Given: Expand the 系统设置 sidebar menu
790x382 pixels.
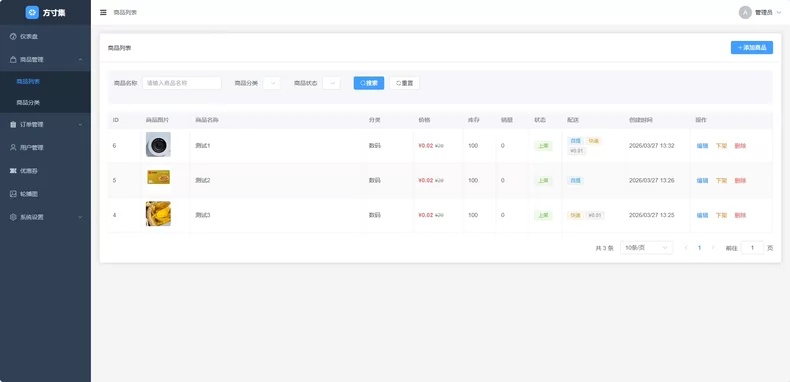Looking at the screenshot, I should tap(45, 217).
